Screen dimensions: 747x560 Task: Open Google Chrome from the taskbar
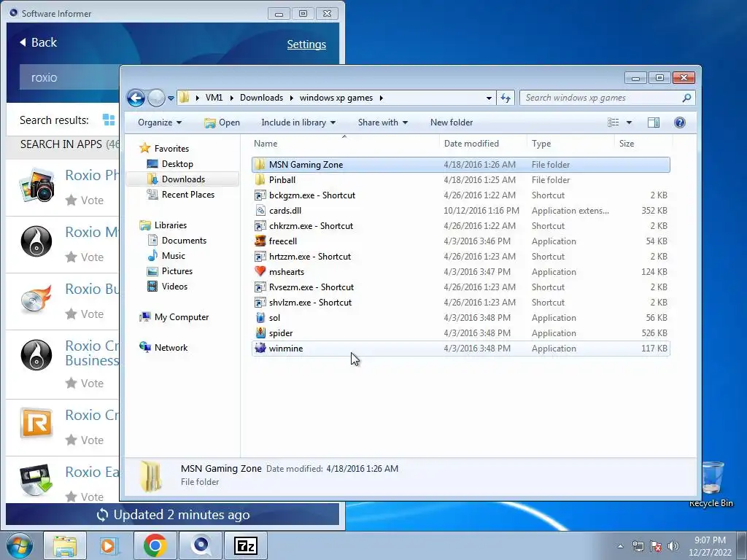[x=155, y=545]
